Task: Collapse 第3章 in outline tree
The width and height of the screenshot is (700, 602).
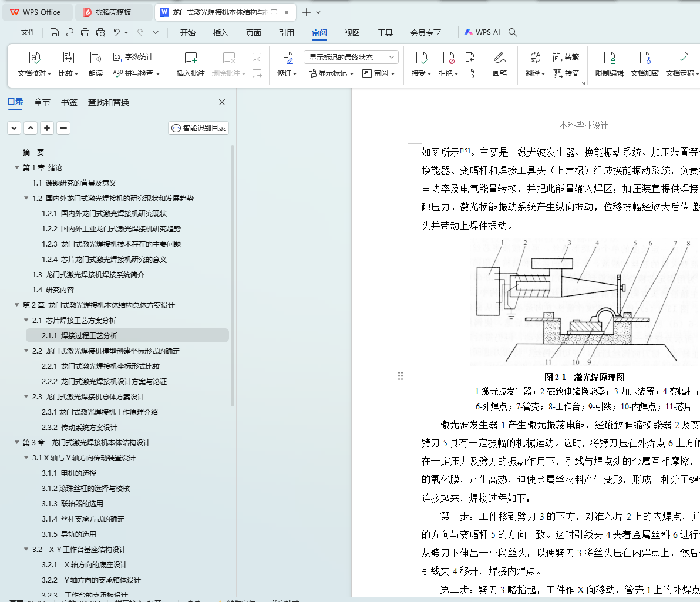Action: tap(16, 442)
